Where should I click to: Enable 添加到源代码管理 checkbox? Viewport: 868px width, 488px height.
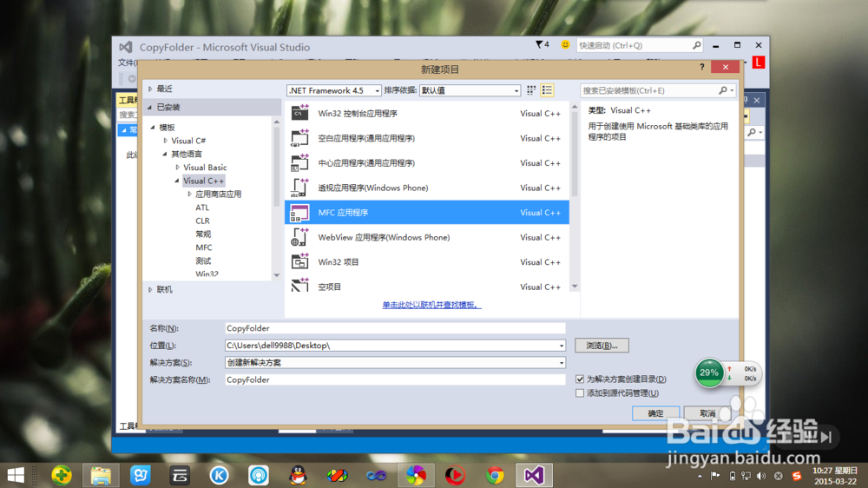pyautogui.click(x=580, y=392)
